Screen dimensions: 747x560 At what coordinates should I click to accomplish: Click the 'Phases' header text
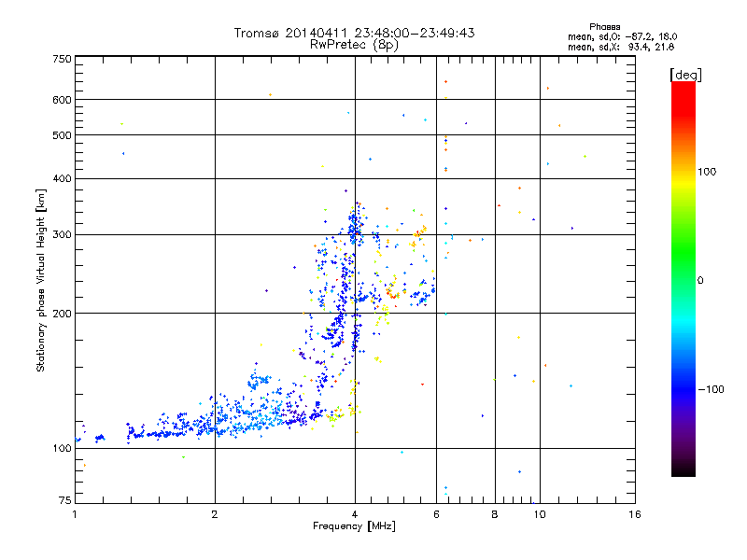[x=604, y=27]
